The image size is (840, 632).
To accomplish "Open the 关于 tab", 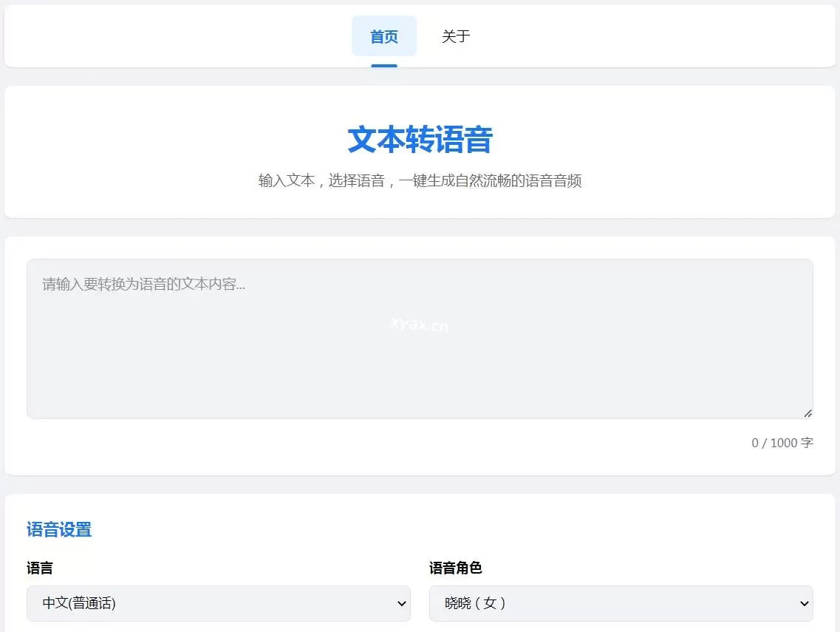I will click(455, 36).
